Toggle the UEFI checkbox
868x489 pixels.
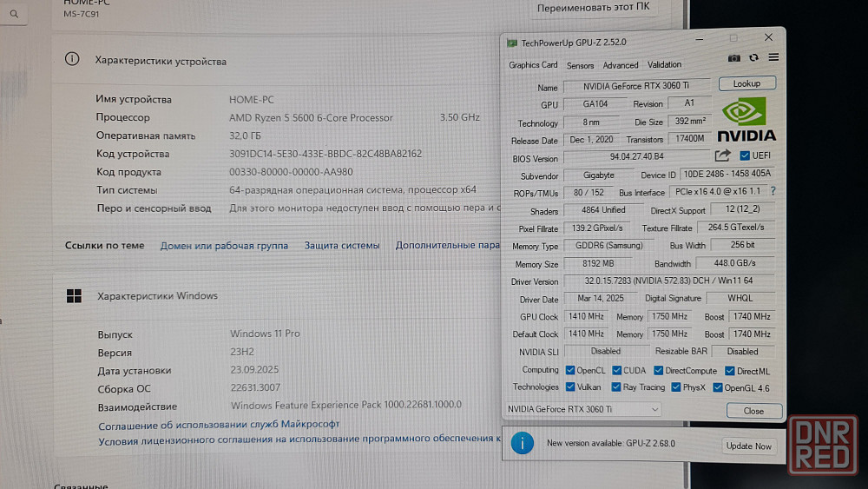[745, 156]
